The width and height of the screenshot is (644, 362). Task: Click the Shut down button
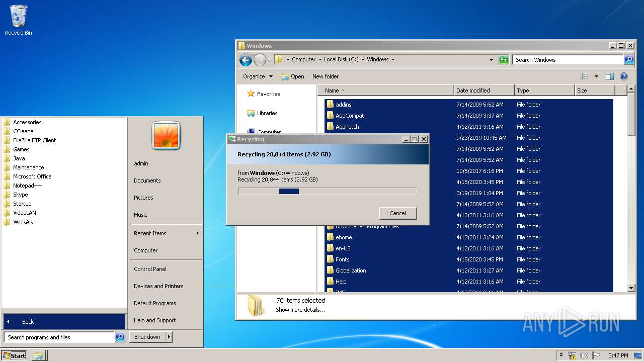pos(147,337)
